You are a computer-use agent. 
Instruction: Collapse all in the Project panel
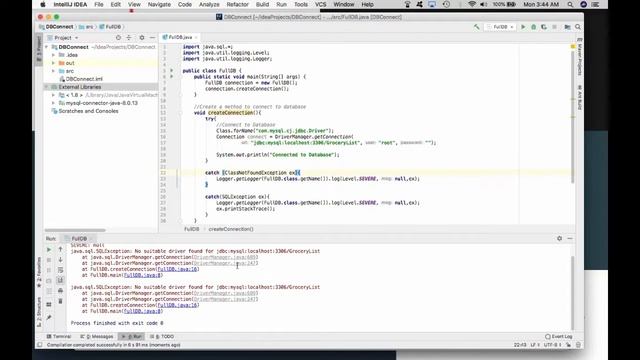click(x=129, y=38)
